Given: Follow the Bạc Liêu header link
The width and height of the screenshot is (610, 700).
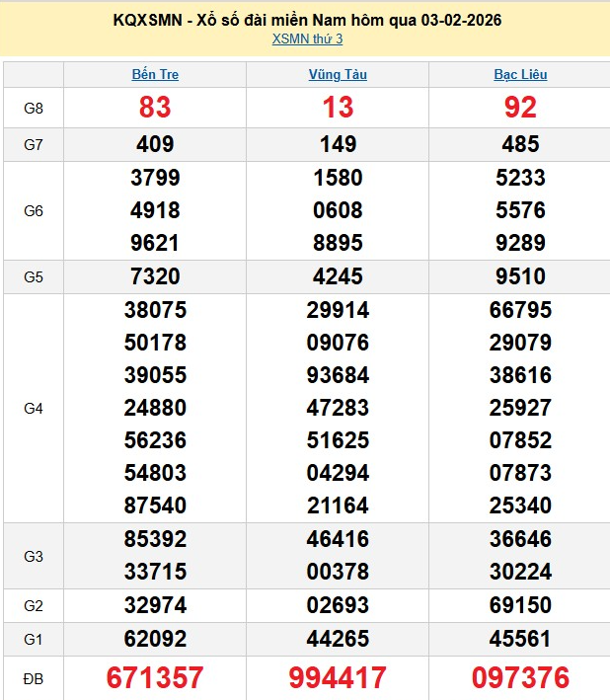Looking at the screenshot, I should click(x=520, y=74).
